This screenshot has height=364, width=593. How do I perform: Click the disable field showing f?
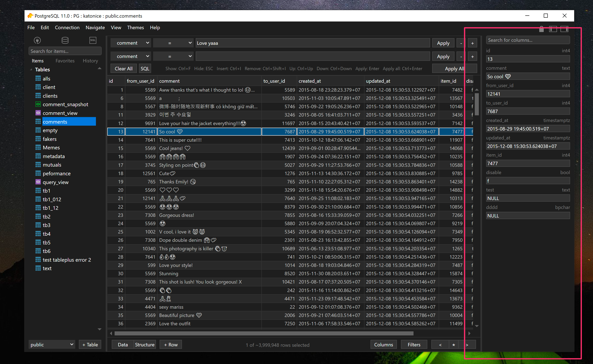528,181
